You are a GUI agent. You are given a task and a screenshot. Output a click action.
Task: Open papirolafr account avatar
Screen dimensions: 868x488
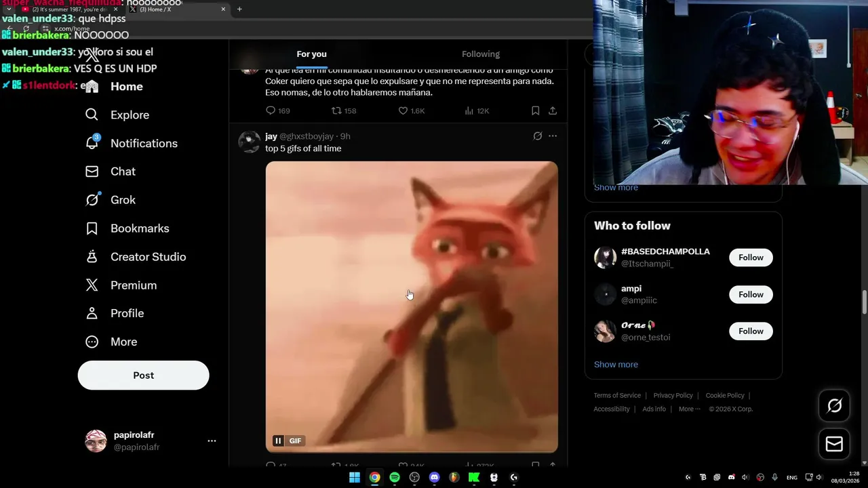[x=96, y=441]
